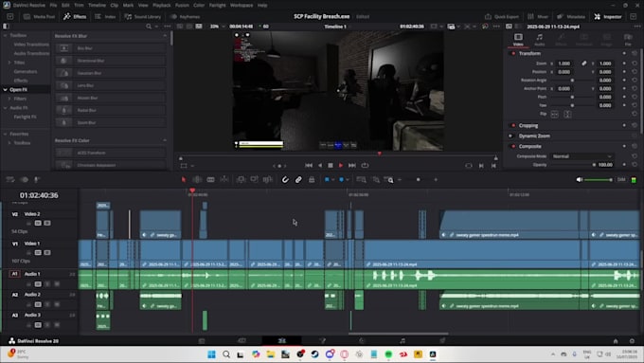
Task: Click the Opacity value field
Action: pos(605,164)
